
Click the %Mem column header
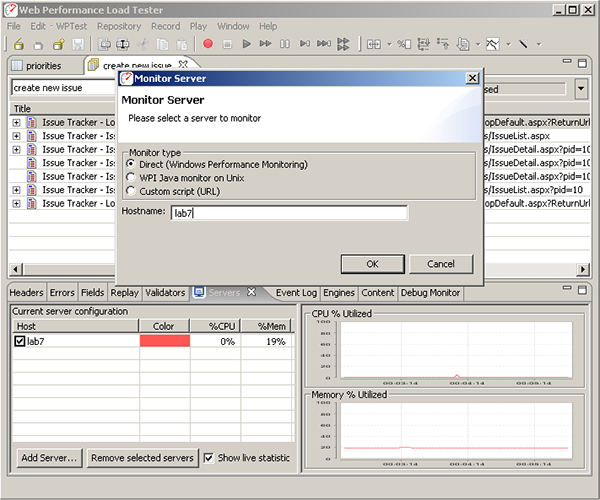click(266, 326)
